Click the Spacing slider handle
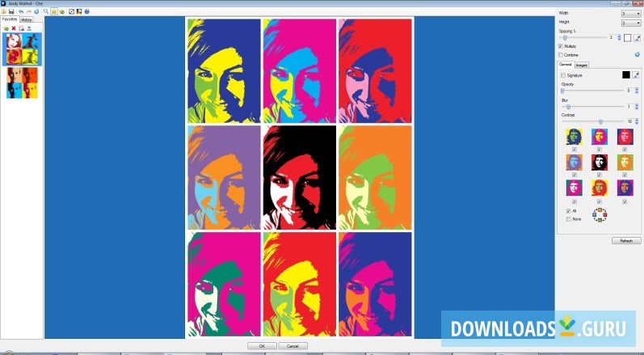This screenshot has height=355, width=644. (x=565, y=38)
